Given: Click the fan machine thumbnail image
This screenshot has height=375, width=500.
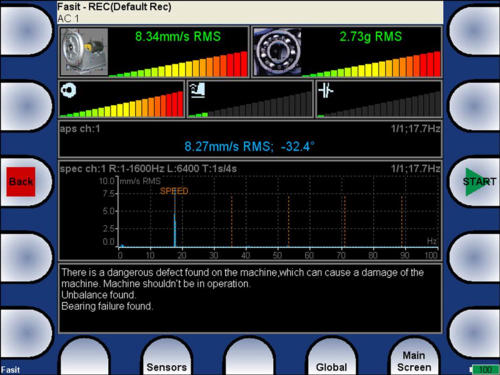Looking at the screenshot, I should (84, 52).
